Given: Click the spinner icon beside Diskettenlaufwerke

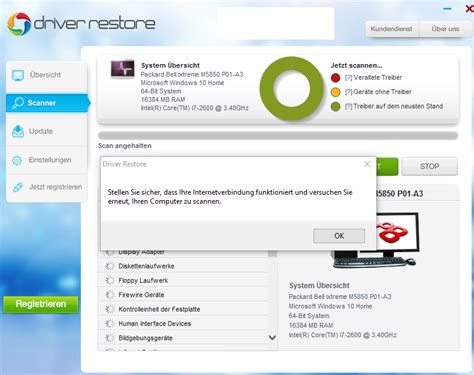Looking at the screenshot, I should tap(110, 266).
